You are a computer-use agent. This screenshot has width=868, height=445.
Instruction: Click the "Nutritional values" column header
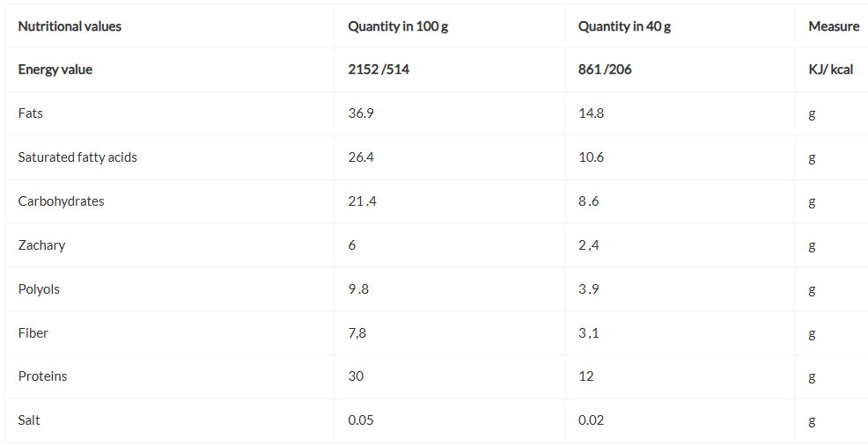(x=70, y=26)
